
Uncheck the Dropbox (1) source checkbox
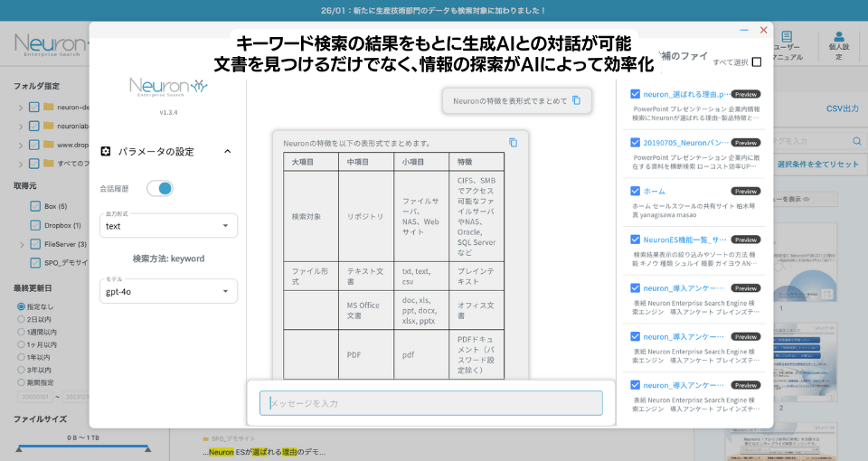point(35,225)
